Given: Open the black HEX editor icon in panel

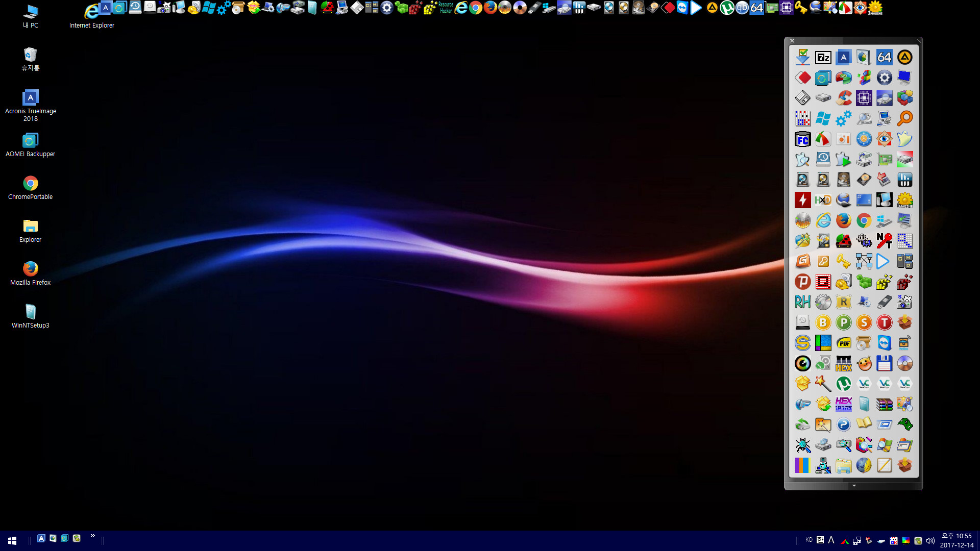Looking at the screenshot, I should [844, 363].
